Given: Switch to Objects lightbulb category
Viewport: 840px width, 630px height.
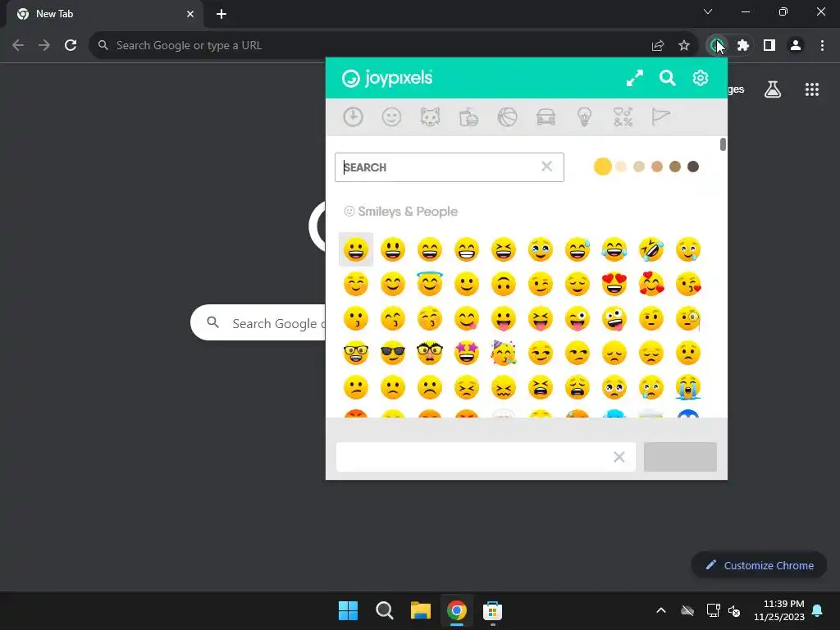Looking at the screenshot, I should [584, 116].
